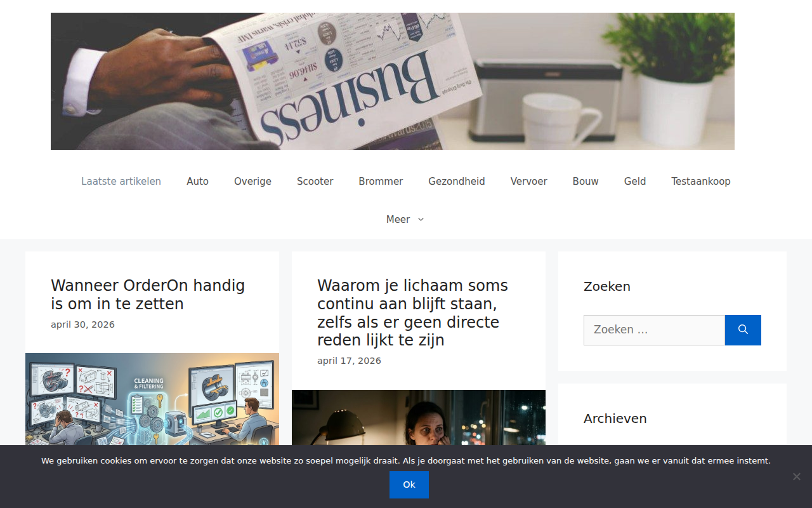
Task: Accept cookies with the Ok button
Action: point(409,485)
